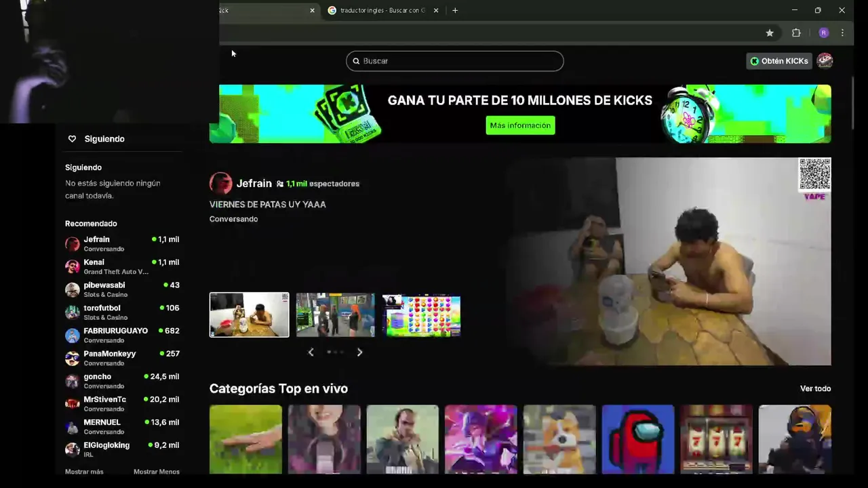
Task: Click the Yape QR code on stream
Action: tap(814, 174)
